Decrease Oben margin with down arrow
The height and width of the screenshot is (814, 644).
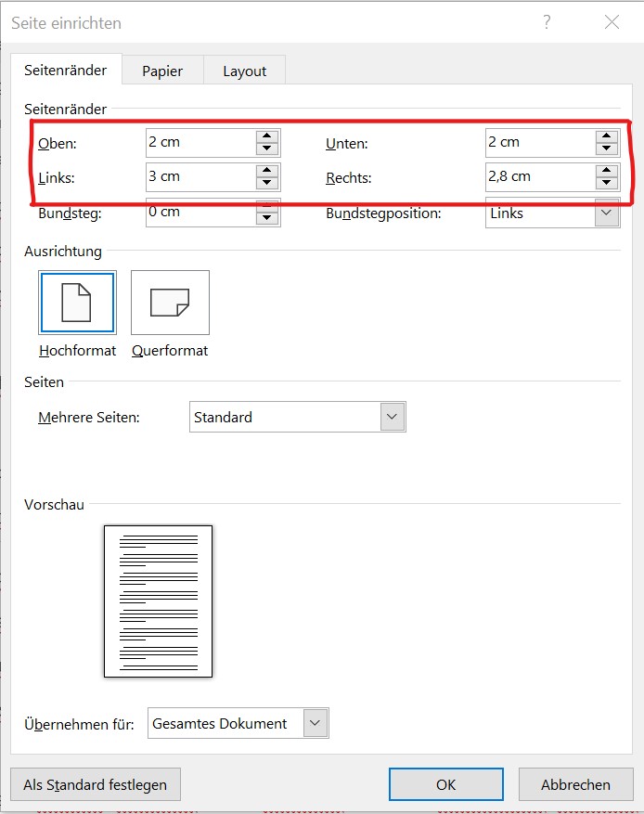pyautogui.click(x=267, y=149)
